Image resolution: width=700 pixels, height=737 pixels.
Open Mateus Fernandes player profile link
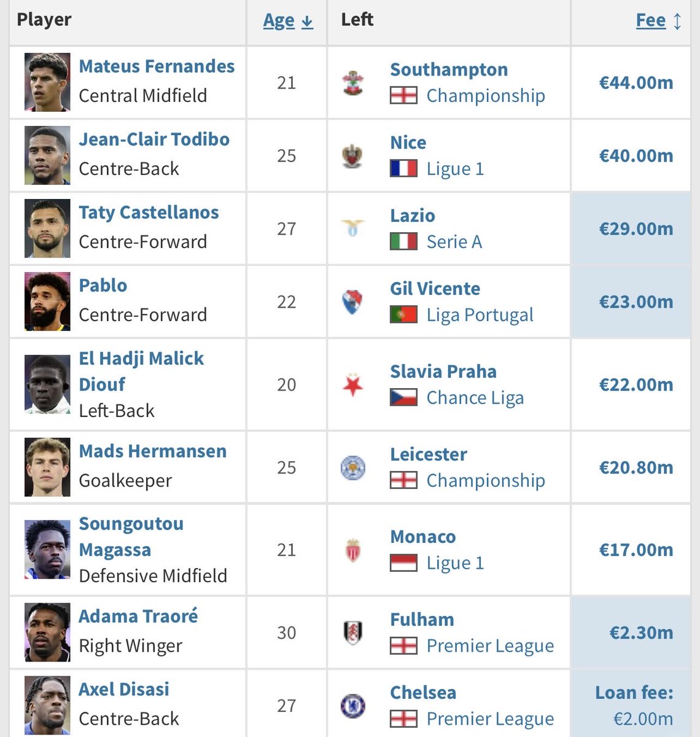(157, 66)
